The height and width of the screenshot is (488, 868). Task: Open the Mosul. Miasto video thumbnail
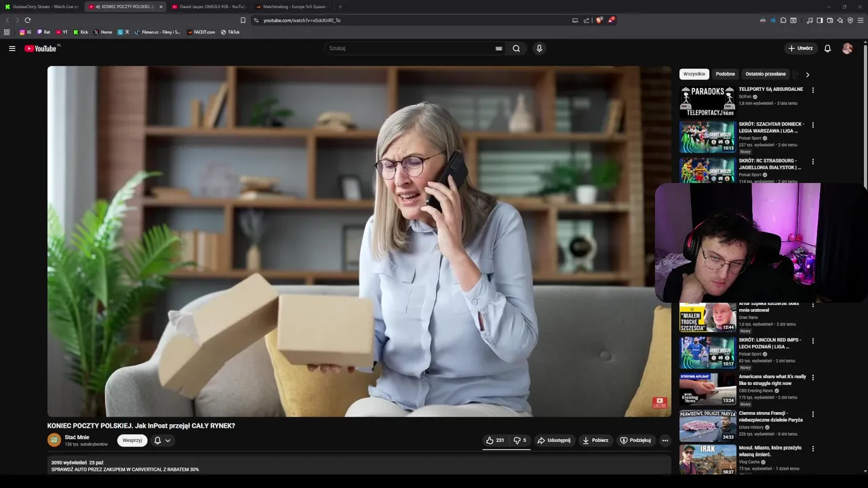click(x=707, y=460)
